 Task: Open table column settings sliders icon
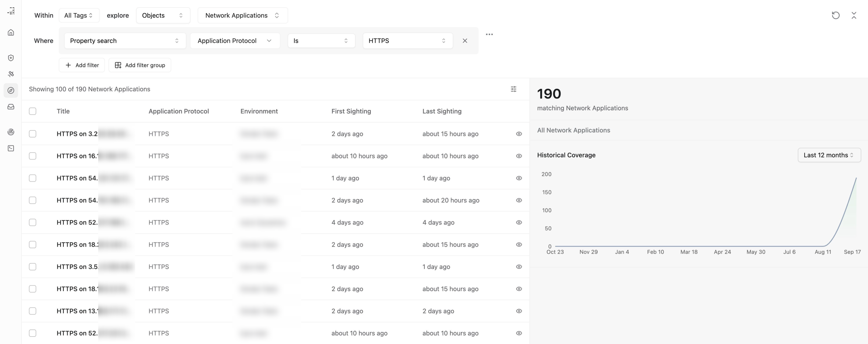coord(513,89)
